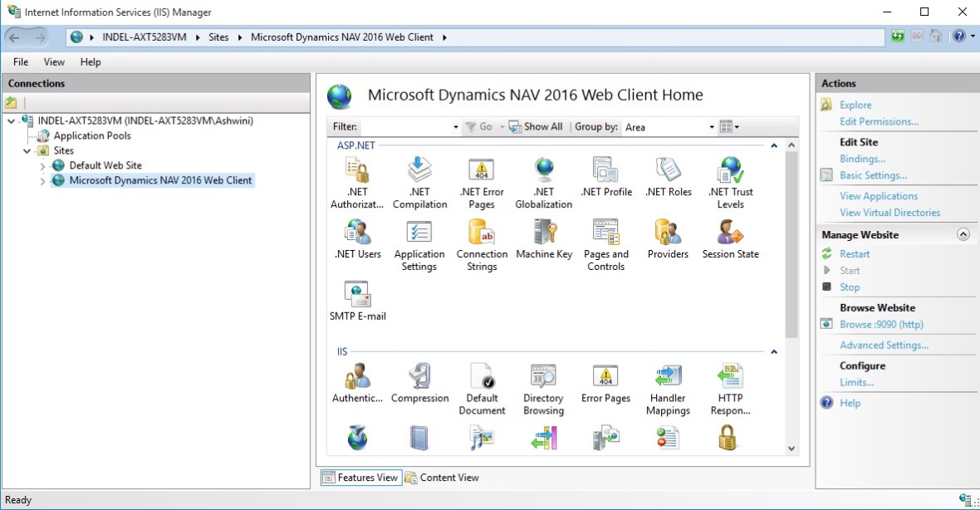Image resolution: width=980 pixels, height=510 pixels.
Task: Switch to the Content View tab
Action: (442, 478)
